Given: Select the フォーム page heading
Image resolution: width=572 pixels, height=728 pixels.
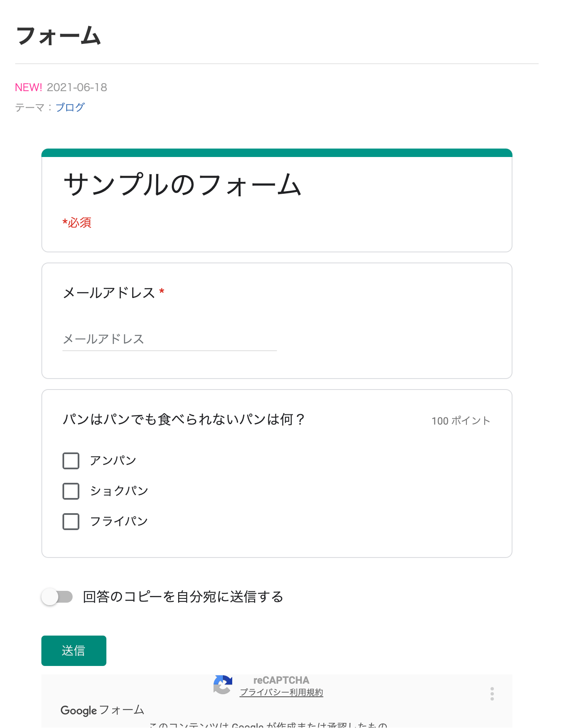Looking at the screenshot, I should tap(58, 36).
